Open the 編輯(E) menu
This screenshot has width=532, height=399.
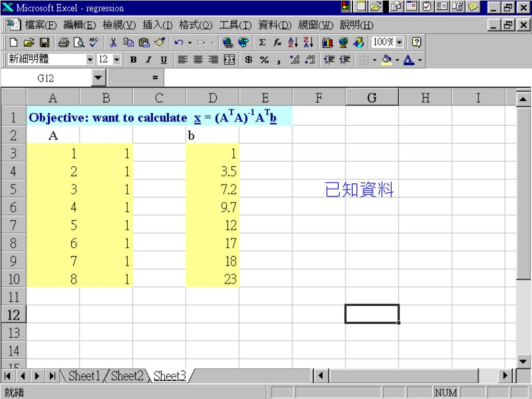click(x=80, y=25)
